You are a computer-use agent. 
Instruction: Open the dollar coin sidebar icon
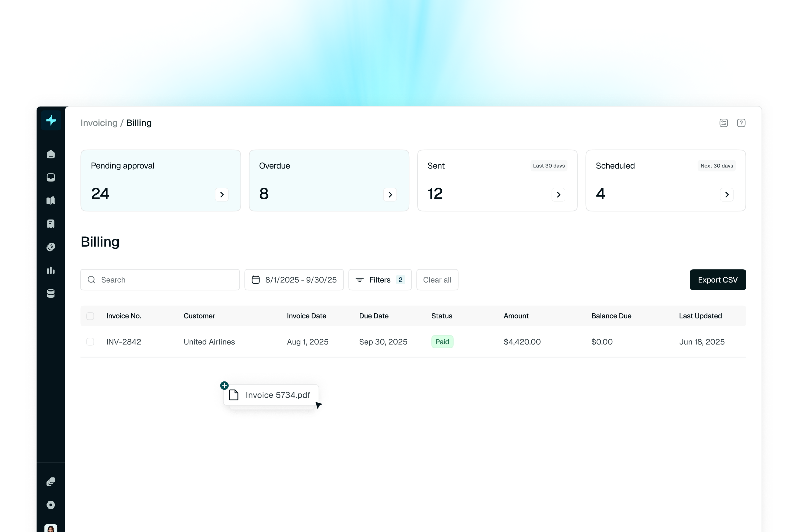coord(51,247)
